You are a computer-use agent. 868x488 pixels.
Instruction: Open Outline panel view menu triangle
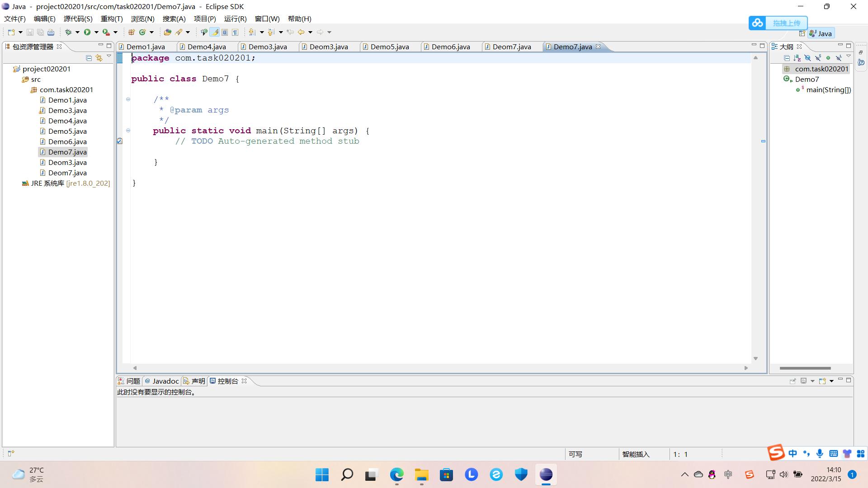pyautogui.click(x=849, y=56)
